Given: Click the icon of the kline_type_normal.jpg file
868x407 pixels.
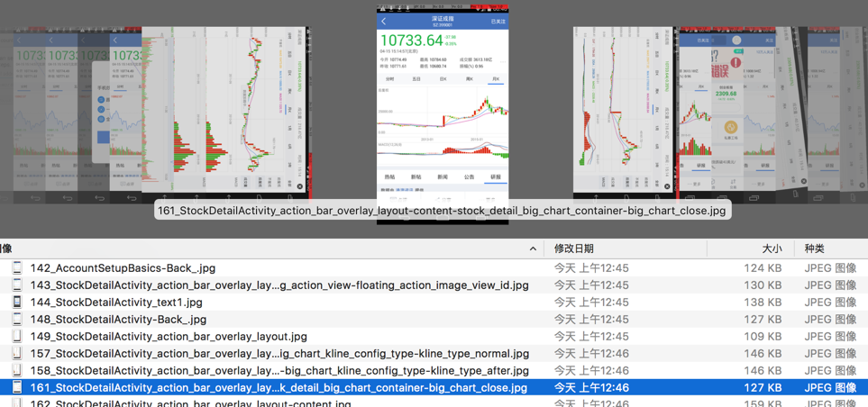Looking at the screenshot, I should point(17,353).
